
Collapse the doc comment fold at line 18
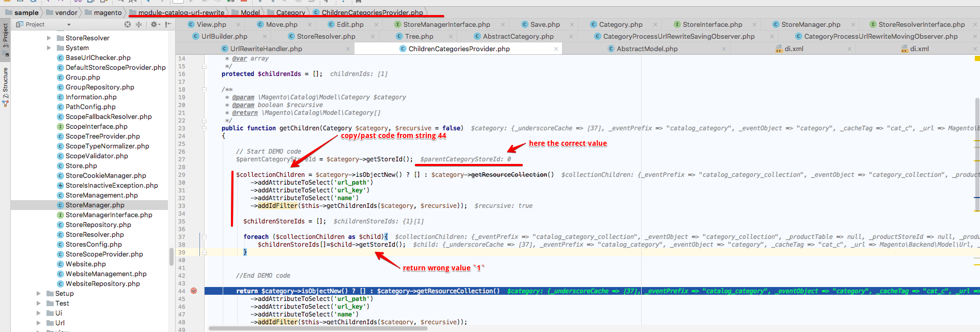pyautogui.click(x=204, y=89)
